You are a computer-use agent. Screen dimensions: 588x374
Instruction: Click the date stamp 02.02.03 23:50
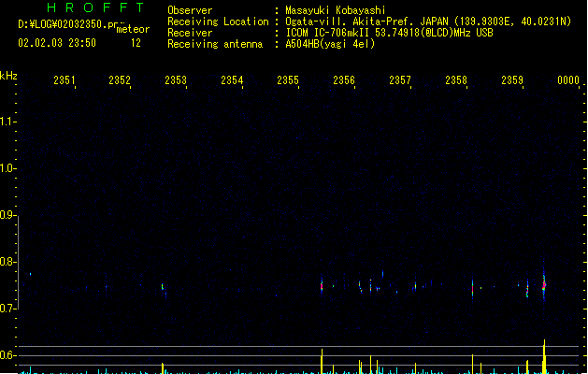click(x=57, y=43)
